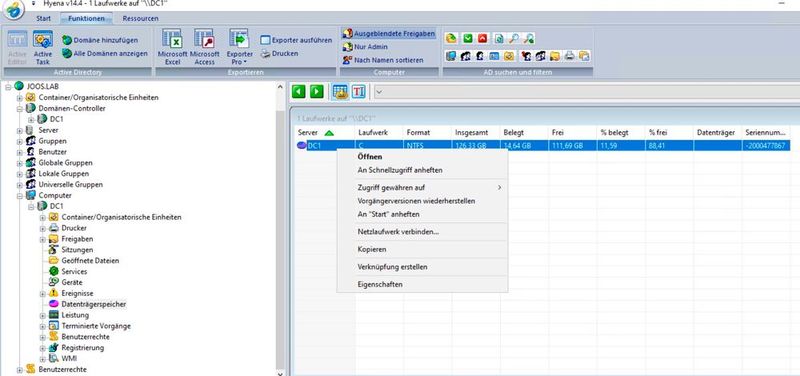This screenshot has height=376, width=800.
Task: Open the quick access toolbar dropdown arrow
Action: 34,3
